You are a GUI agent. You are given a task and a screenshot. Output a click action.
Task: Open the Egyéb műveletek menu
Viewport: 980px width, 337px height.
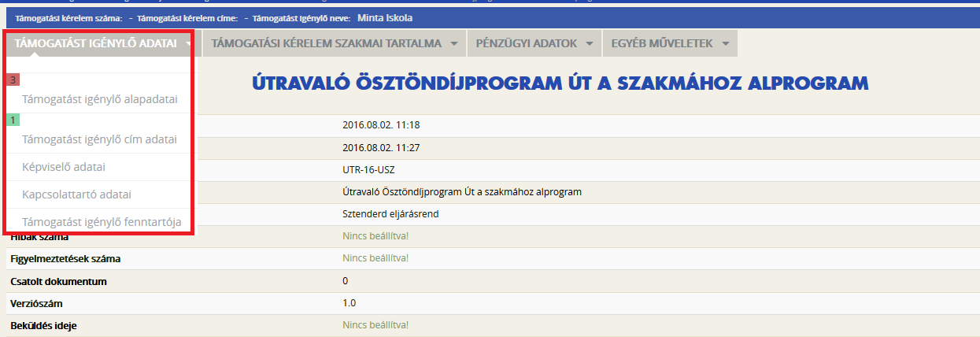coord(670,43)
